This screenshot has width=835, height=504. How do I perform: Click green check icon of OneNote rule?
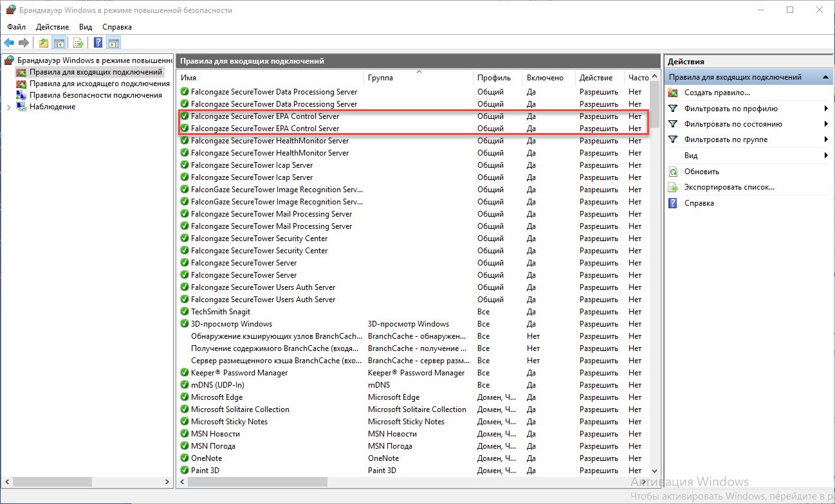(x=185, y=458)
